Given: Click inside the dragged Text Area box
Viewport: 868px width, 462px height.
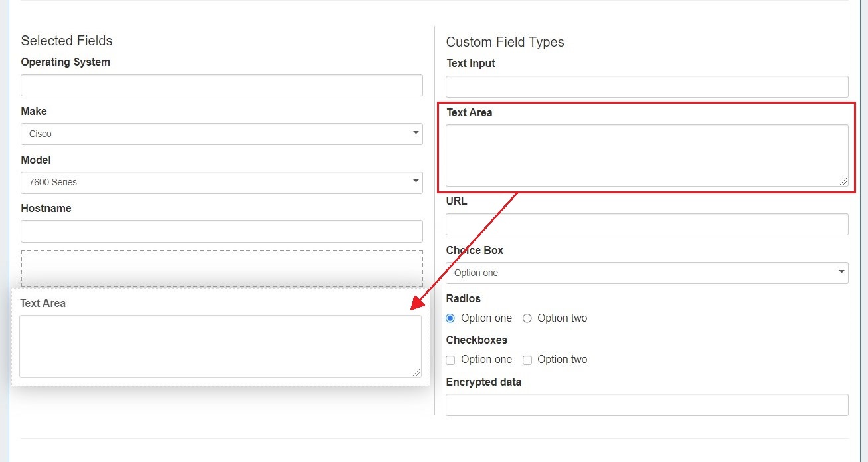Looking at the screenshot, I should coord(220,346).
